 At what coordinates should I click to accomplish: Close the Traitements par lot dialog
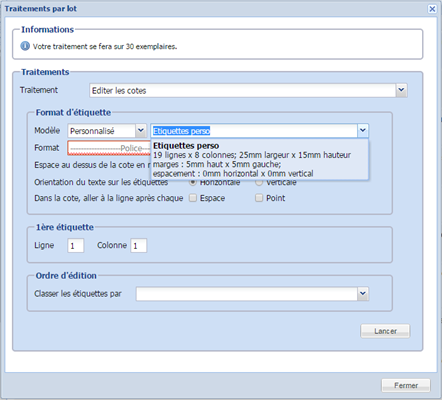click(432, 9)
